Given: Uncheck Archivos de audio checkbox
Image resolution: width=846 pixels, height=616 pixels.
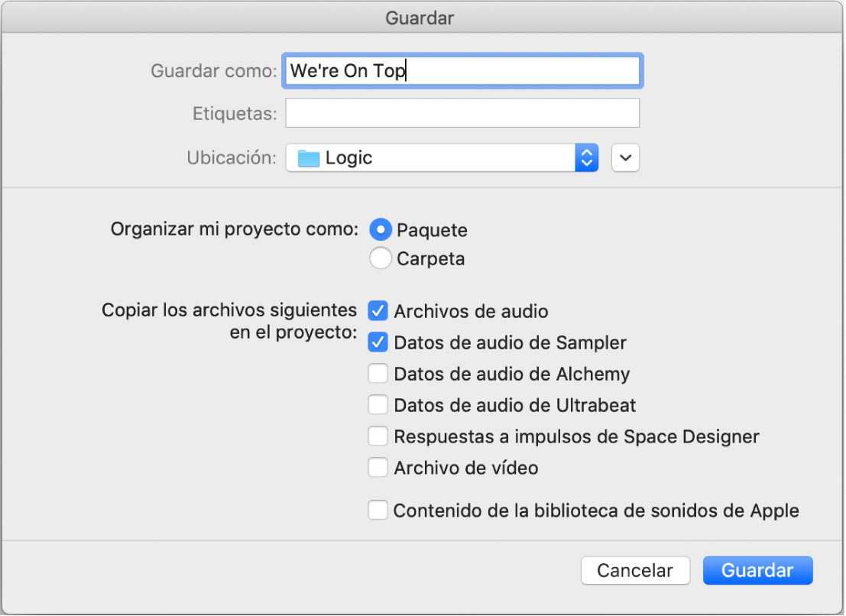Looking at the screenshot, I should pyautogui.click(x=378, y=311).
